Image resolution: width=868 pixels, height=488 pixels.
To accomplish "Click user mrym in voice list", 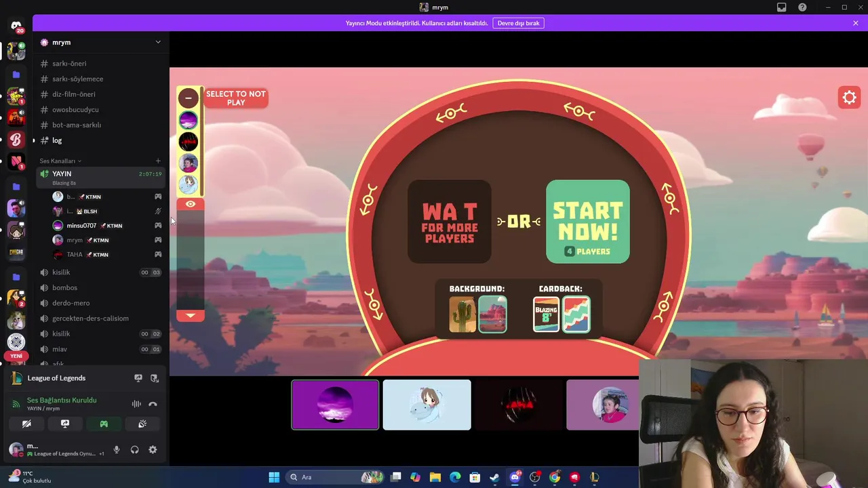I will (x=107, y=240).
